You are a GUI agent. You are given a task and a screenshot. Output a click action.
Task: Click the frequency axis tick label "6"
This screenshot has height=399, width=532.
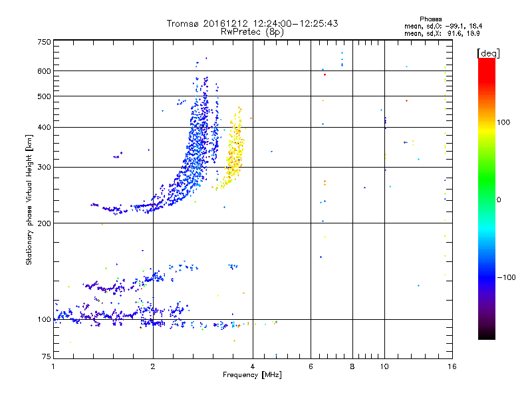[x=311, y=366]
